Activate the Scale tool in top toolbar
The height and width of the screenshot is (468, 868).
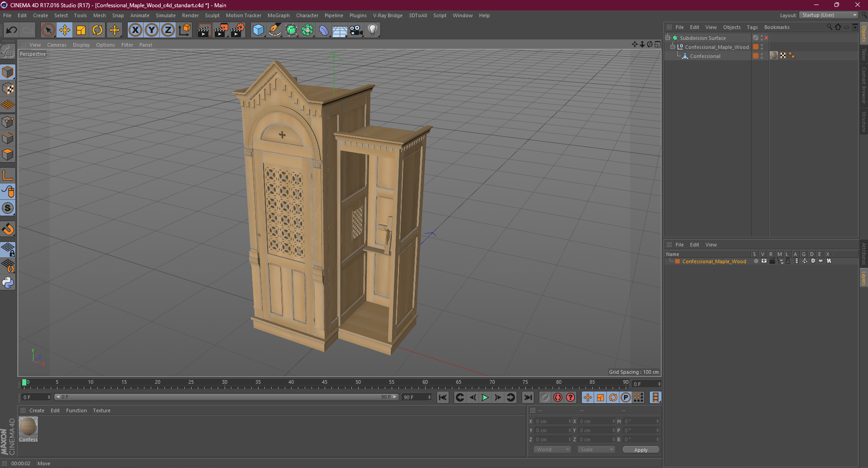[x=81, y=30]
